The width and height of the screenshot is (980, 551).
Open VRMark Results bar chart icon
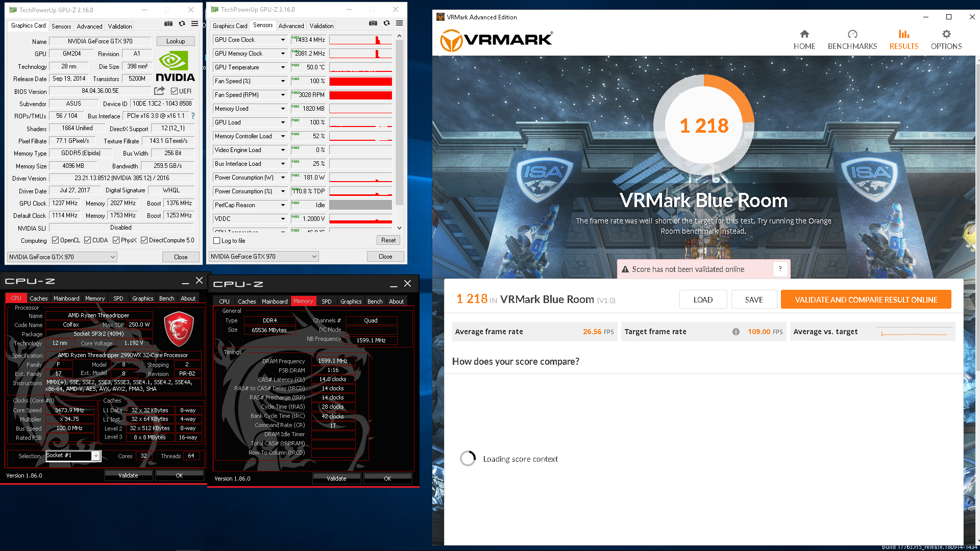point(904,34)
